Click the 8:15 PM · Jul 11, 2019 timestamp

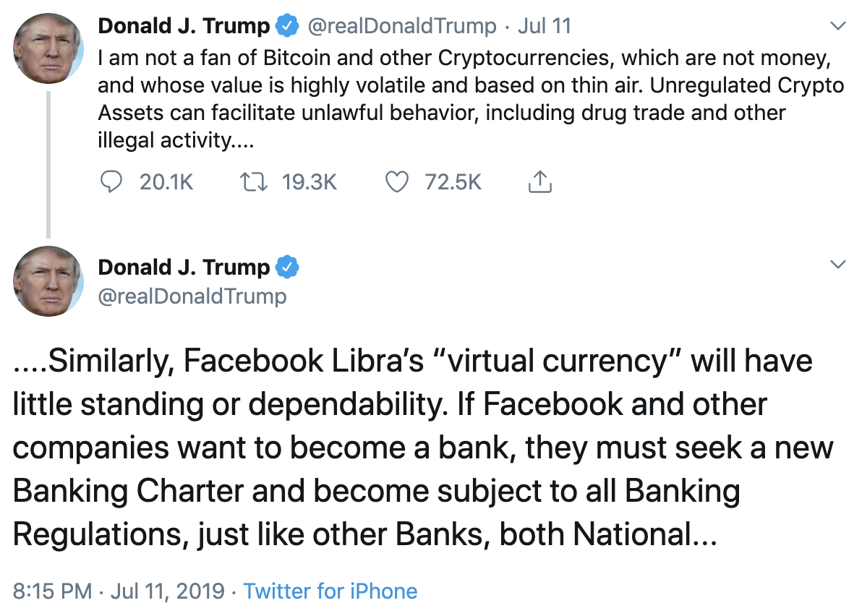119,591
